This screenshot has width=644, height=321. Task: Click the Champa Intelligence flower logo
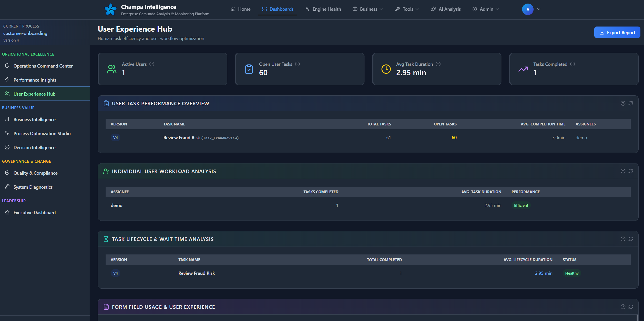(x=110, y=9)
